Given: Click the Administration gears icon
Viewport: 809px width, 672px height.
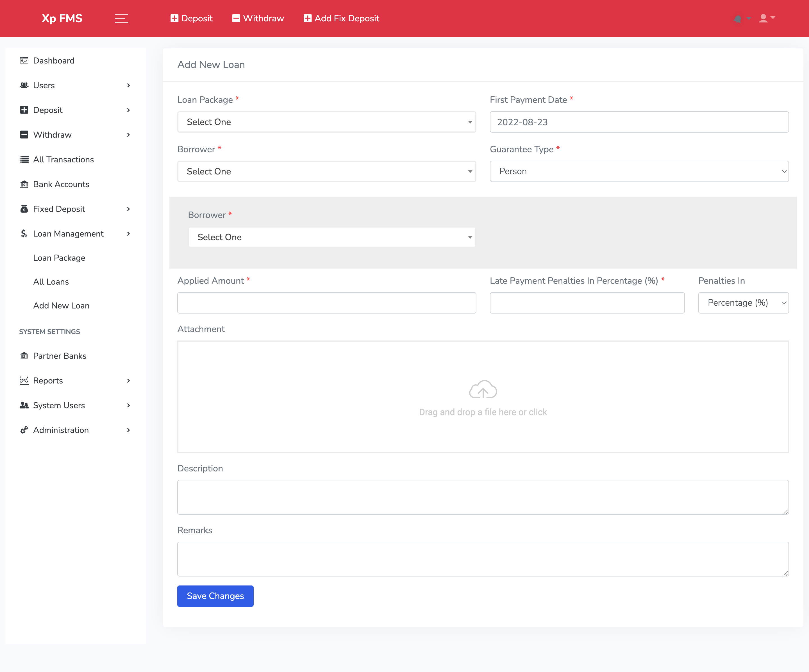Looking at the screenshot, I should 24,430.
